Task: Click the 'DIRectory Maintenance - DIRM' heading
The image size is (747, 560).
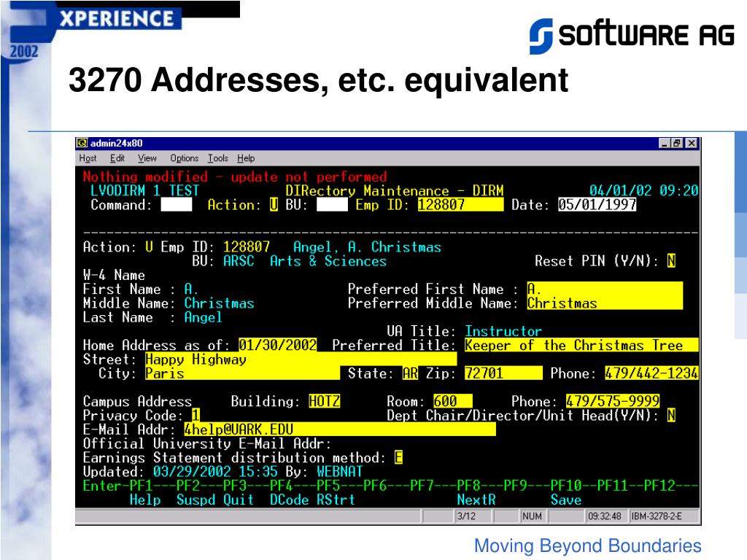Action: pos(395,190)
